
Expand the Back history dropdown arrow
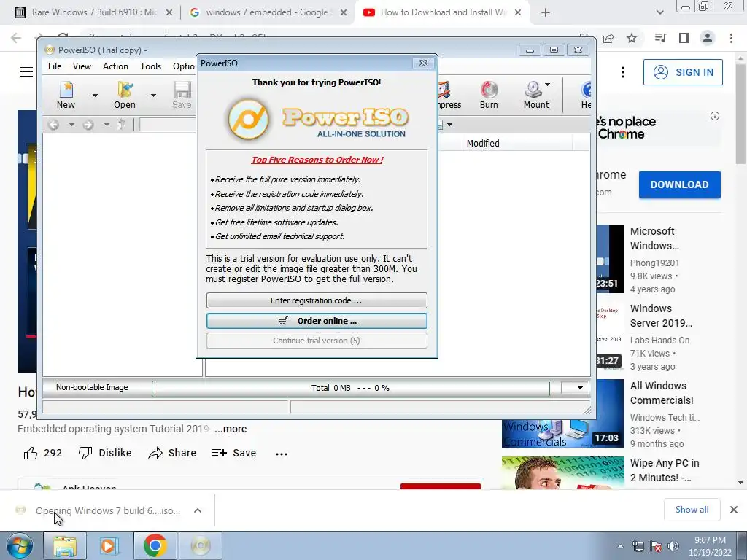71,125
